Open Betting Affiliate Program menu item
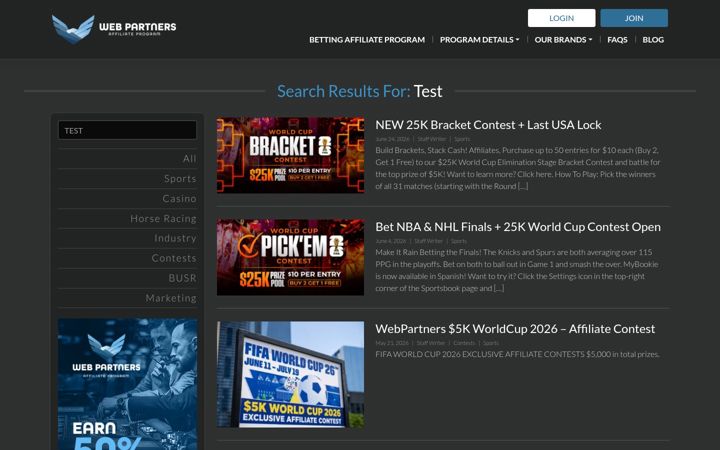 pos(367,39)
